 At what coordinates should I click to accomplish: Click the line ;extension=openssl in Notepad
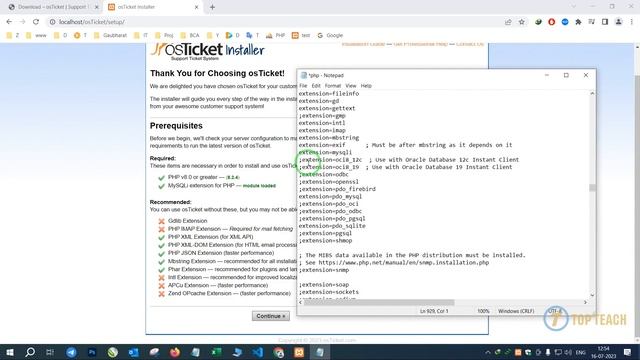tap(329, 182)
